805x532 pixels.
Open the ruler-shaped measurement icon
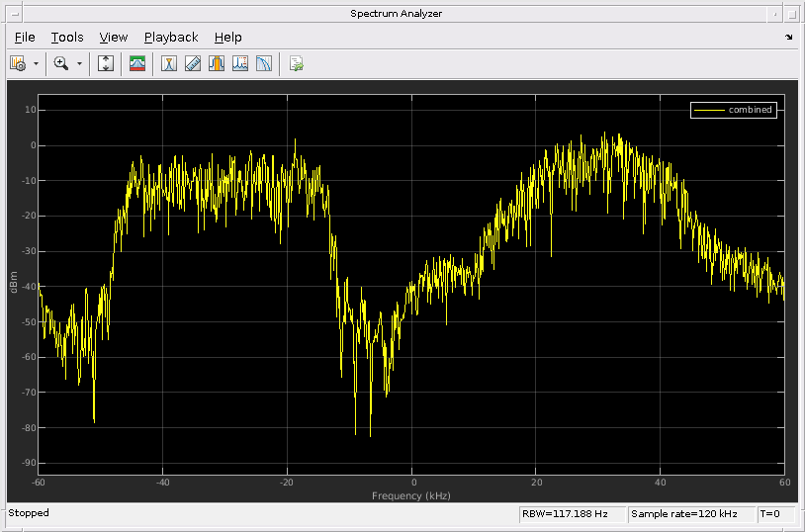[x=193, y=63]
